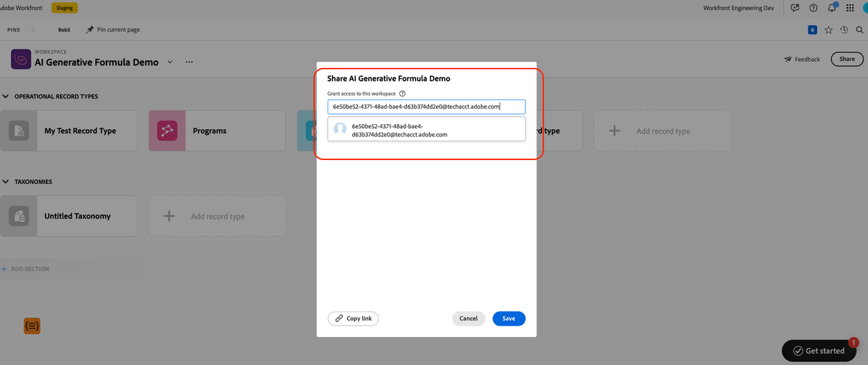Select the suggested techacct.adobe.com user

[426, 130]
